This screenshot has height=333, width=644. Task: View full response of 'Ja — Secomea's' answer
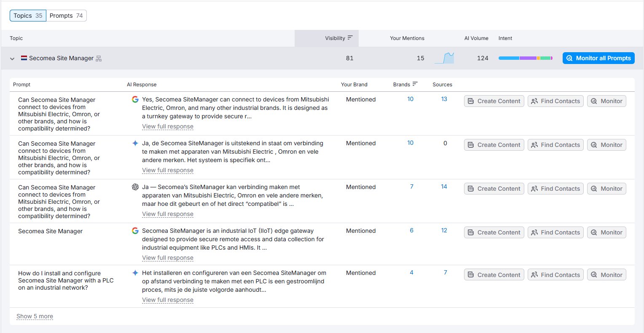click(x=168, y=214)
